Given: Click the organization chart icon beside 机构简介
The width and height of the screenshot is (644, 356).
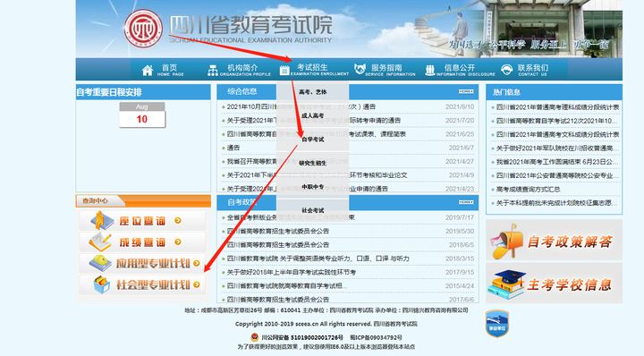Looking at the screenshot, I should pyautogui.click(x=213, y=70).
